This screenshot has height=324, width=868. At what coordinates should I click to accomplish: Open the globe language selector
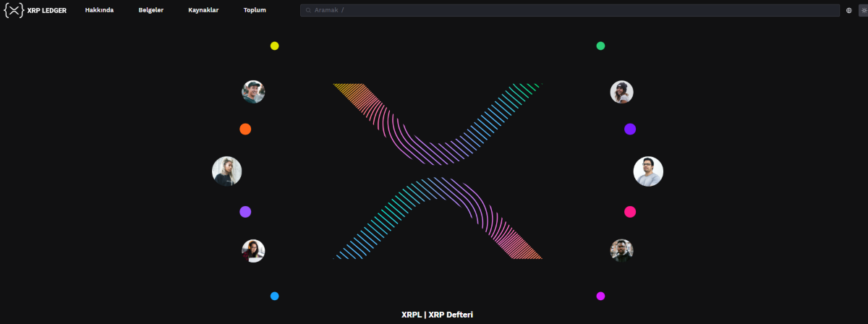[x=848, y=11]
